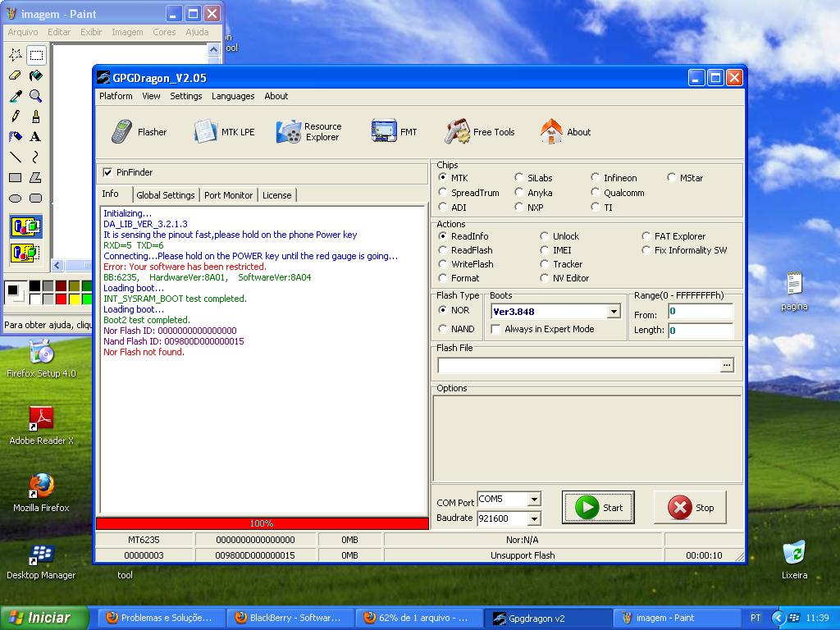The width and height of the screenshot is (840, 630).
Task: Toggle the PinFinder checkbox
Action: click(x=107, y=172)
